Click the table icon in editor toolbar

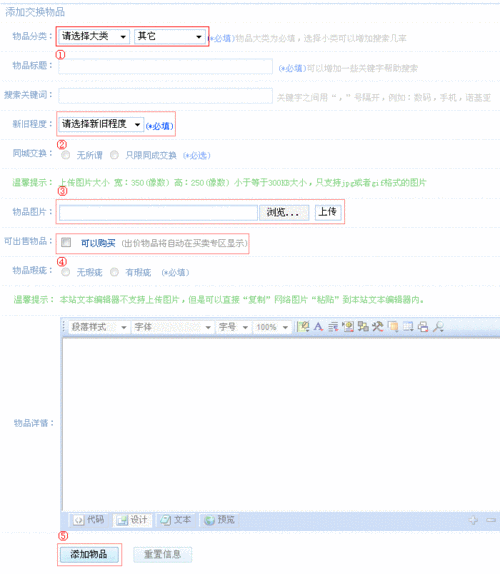click(408, 327)
